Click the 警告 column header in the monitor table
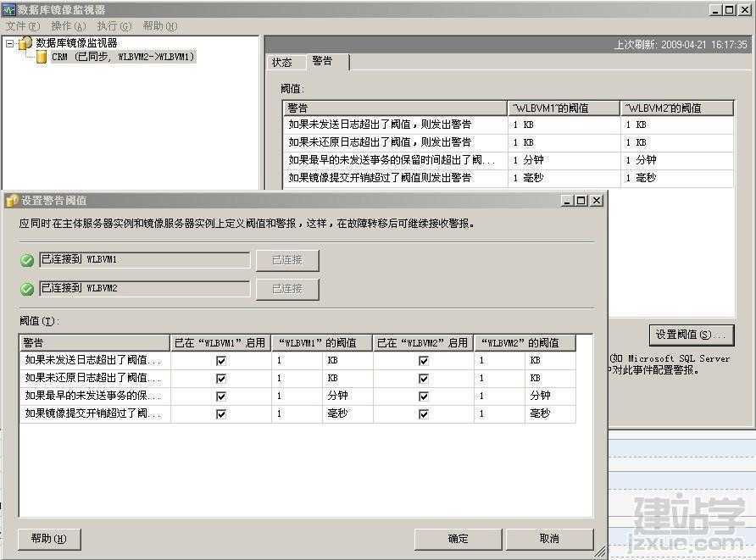 [395, 108]
